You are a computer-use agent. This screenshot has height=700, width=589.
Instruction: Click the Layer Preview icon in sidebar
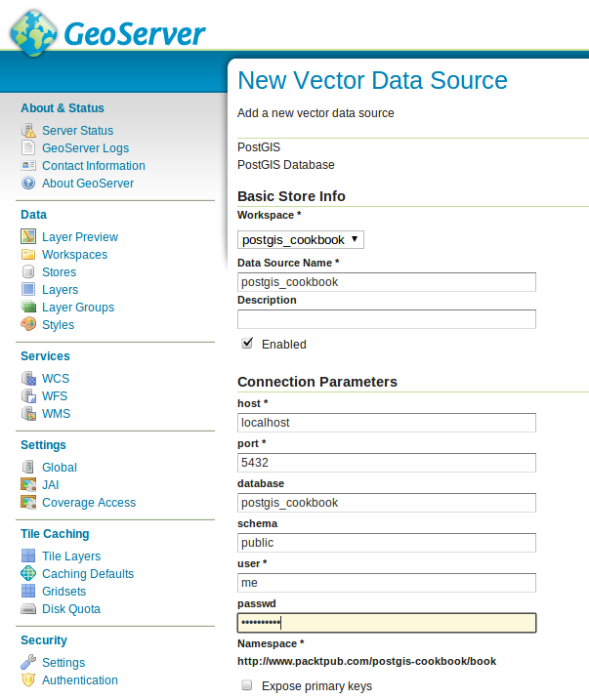(x=28, y=237)
